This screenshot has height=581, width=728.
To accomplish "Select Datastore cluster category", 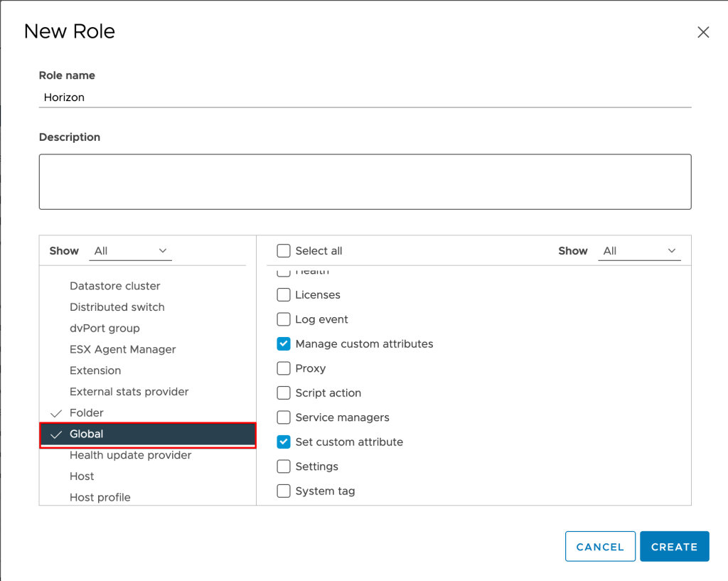I will pos(114,286).
